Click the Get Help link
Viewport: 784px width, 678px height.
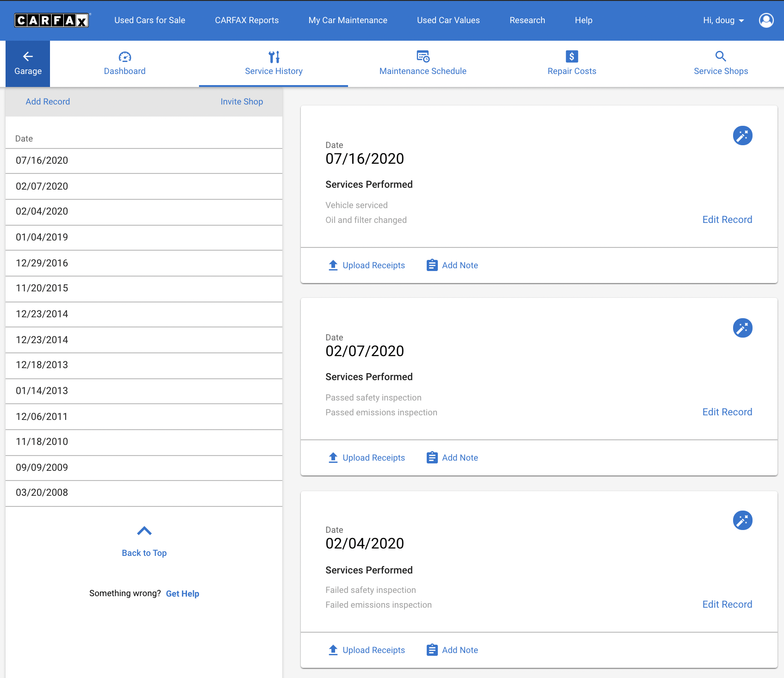(182, 594)
